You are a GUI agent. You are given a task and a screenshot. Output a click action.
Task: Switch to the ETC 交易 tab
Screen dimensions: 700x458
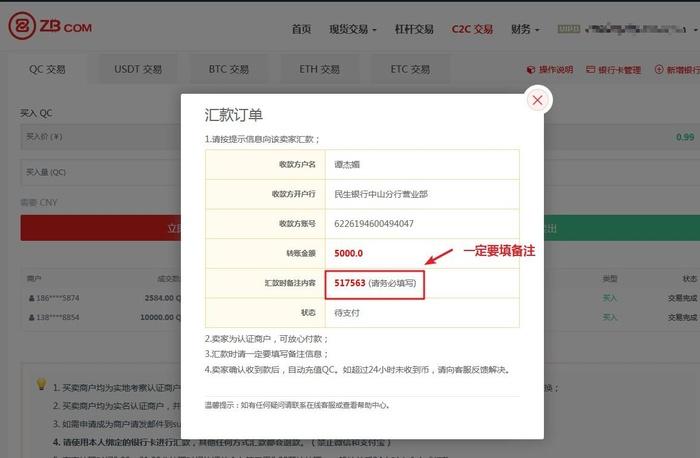point(409,70)
